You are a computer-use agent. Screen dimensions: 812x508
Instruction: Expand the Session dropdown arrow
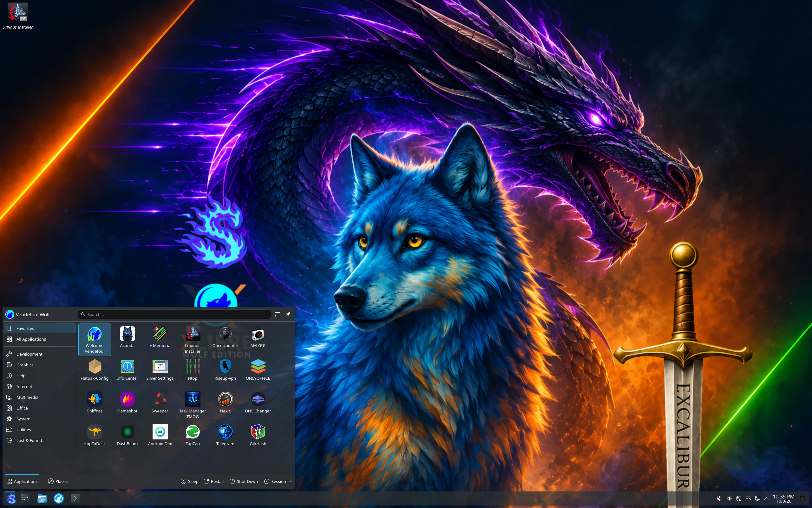tap(290, 481)
